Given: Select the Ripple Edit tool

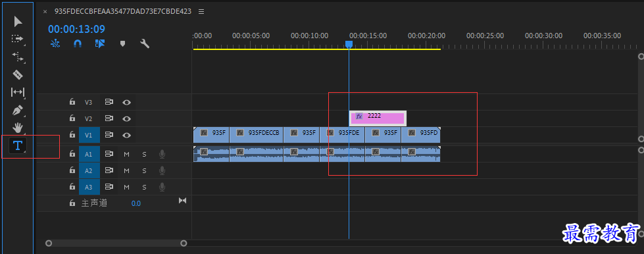Looking at the screenshot, I should 18,57.
